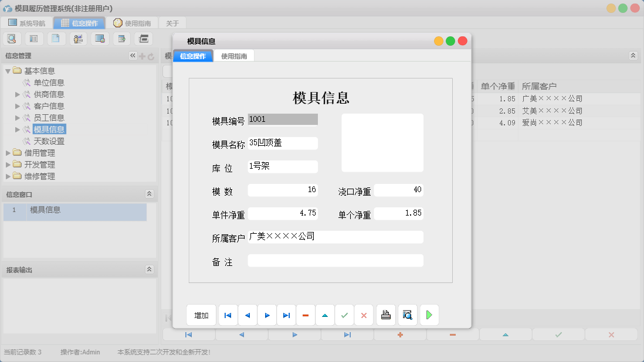Click the next record arrow in the dialog
Viewport: 644px width, 362px height.
[x=266, y=315]
